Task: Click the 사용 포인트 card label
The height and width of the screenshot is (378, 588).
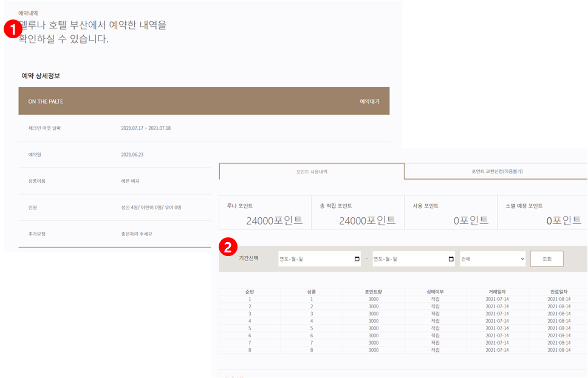Action: coord(425,206)
